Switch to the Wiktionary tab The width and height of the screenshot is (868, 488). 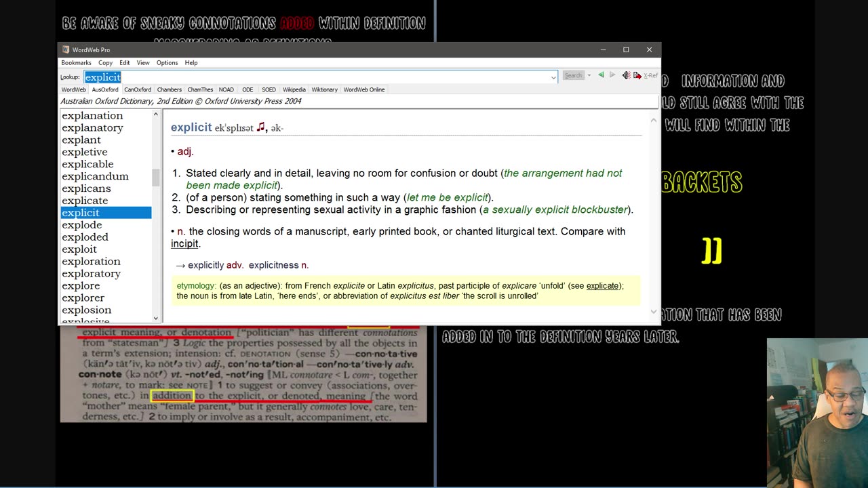pyautogui.click(x=325, y=89)
